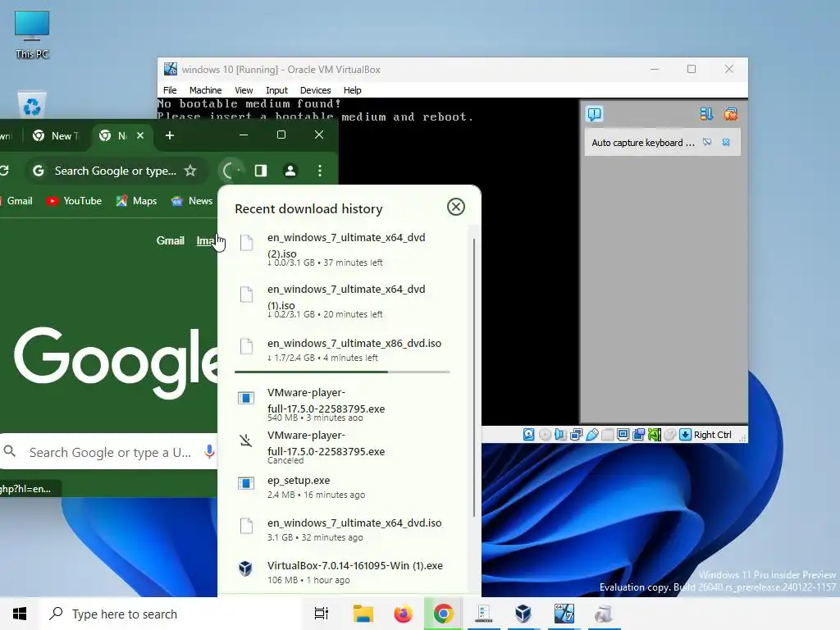Click the network adapters indicator in VirtualBox
The height and width of the screenshot is (630, 840).
tap(576, 435)
